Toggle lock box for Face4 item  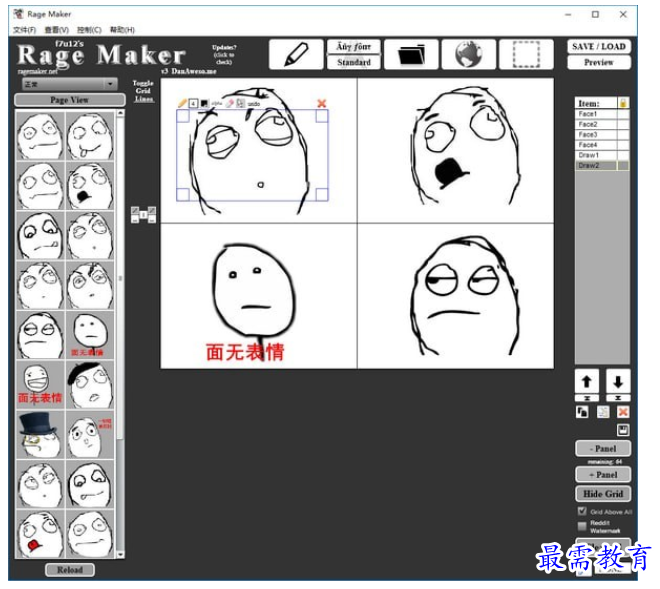pos(623,145)
